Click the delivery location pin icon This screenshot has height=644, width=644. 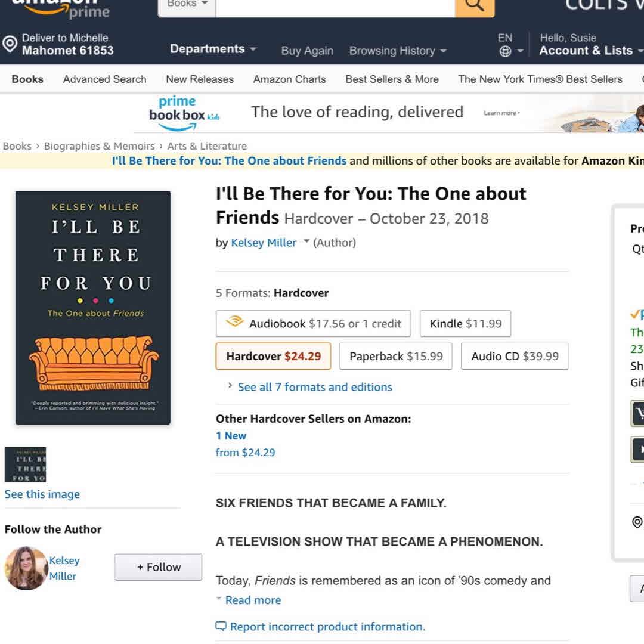[10, 44]
